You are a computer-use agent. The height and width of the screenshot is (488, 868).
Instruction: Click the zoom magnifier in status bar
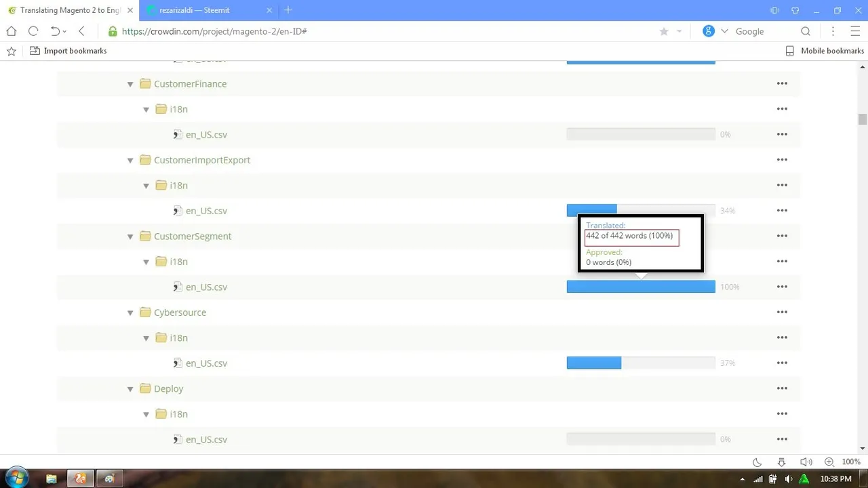point(829,462)
